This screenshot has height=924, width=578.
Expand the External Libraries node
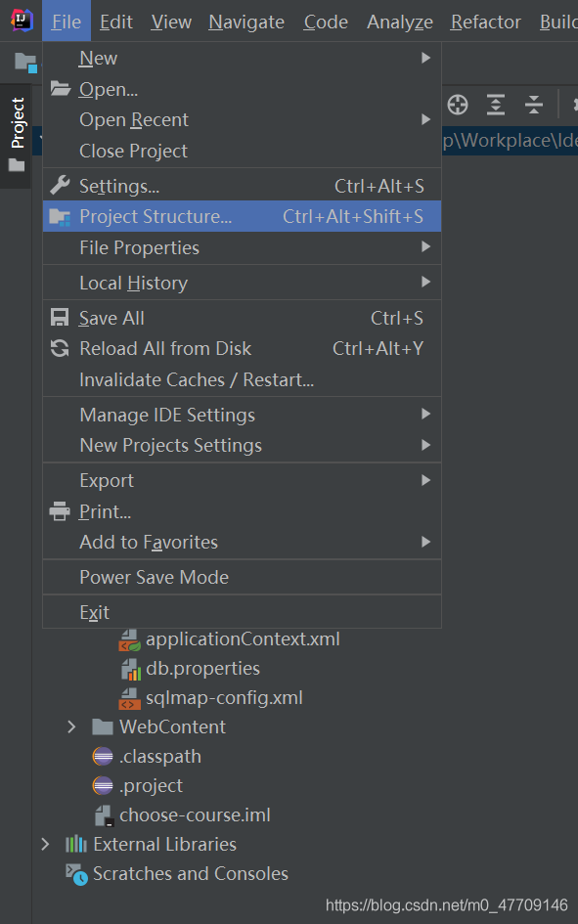(x=45, y=844)
